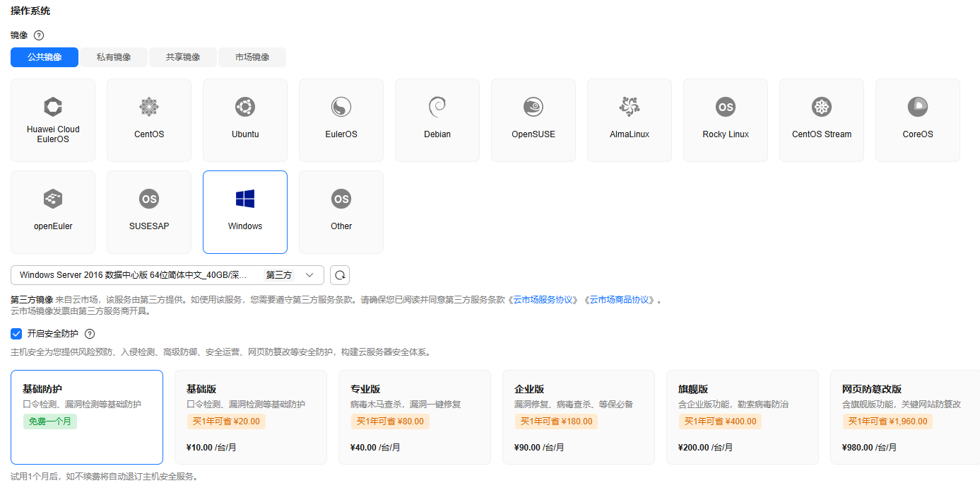Click the 买1年可省 ¥180.00 badge
The height and width of the screenshot is (488, 980).
click(556, 422)
